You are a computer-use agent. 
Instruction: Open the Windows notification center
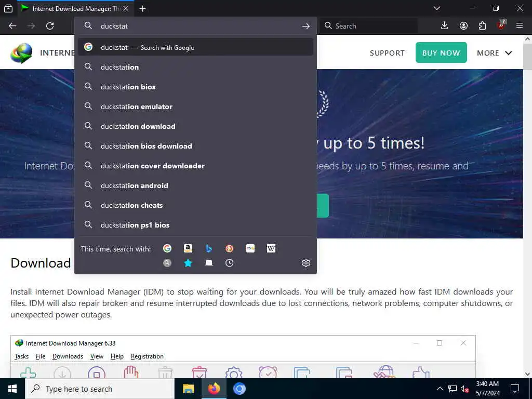pos(515,389)
